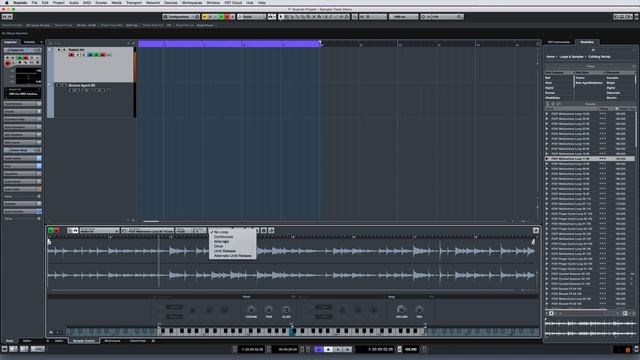Open the sample name field dropdown
The image size is (640, 360).
148,231
